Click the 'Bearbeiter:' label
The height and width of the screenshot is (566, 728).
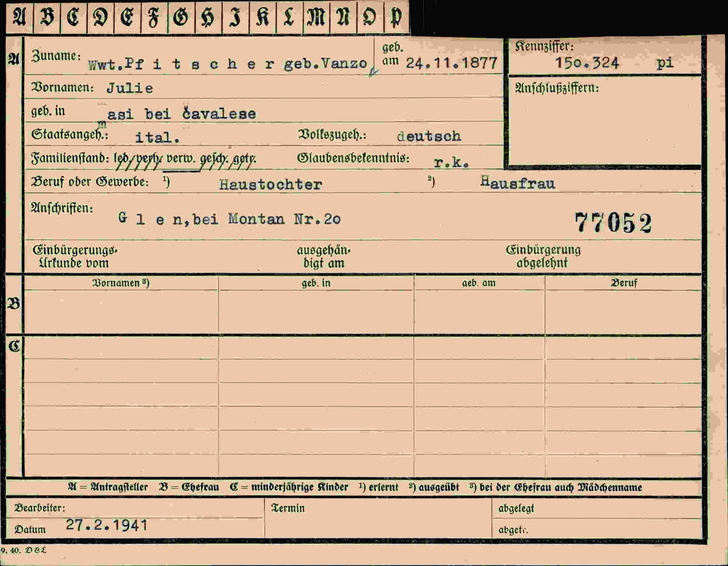(x=40, y=508)
